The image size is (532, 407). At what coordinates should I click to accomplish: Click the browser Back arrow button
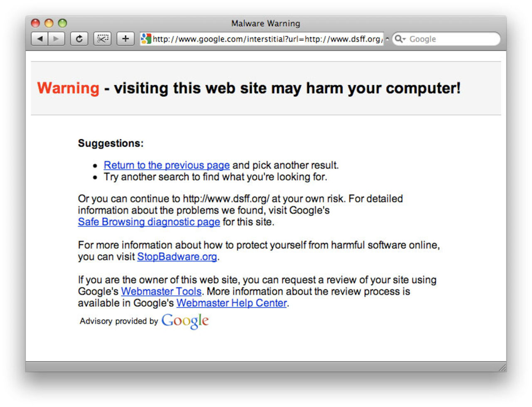click(39, 39)
